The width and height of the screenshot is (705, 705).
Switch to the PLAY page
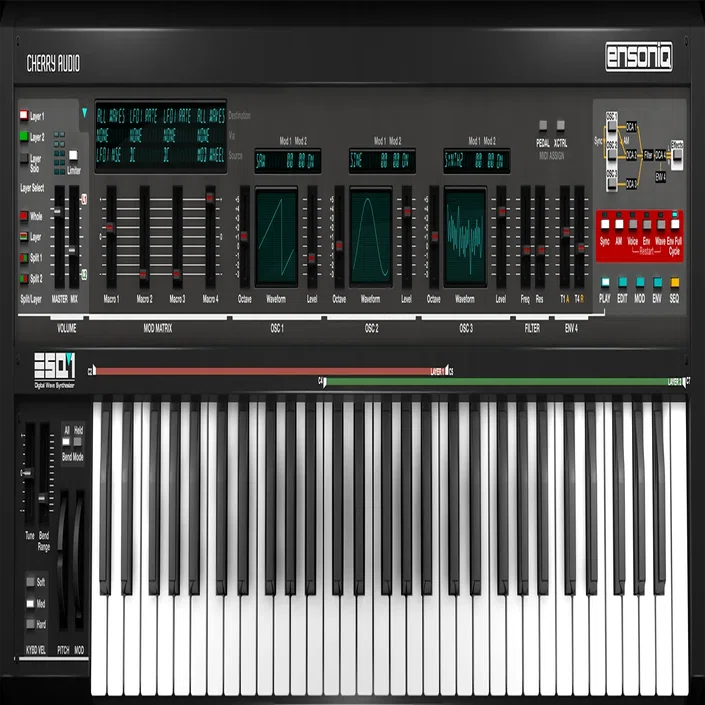(605, 282)
